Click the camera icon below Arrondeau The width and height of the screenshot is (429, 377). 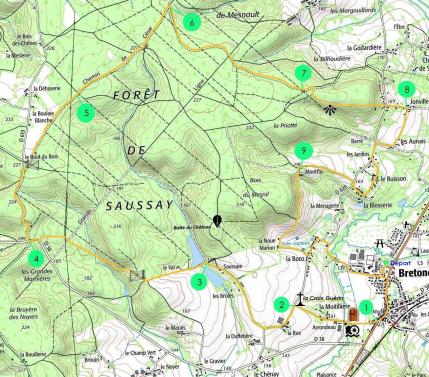[353, 330]
